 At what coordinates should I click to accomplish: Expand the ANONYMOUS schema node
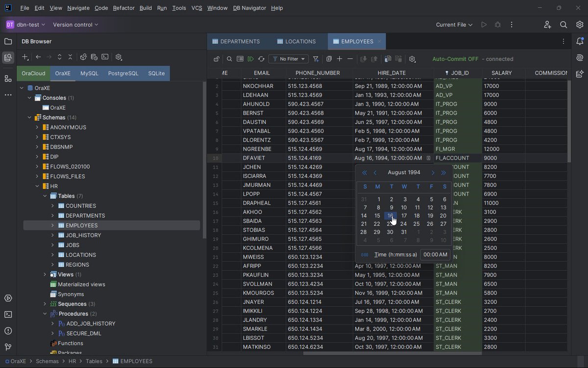pyautogui.click(x=37, y=127)
